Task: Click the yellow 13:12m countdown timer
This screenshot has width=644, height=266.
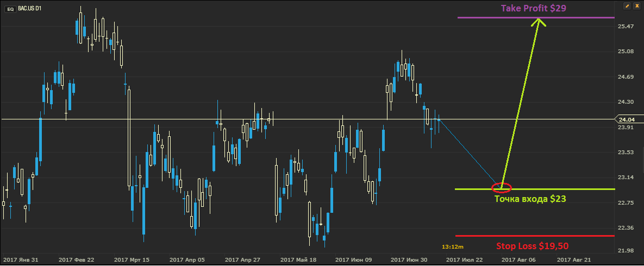Action: [452, 247]
